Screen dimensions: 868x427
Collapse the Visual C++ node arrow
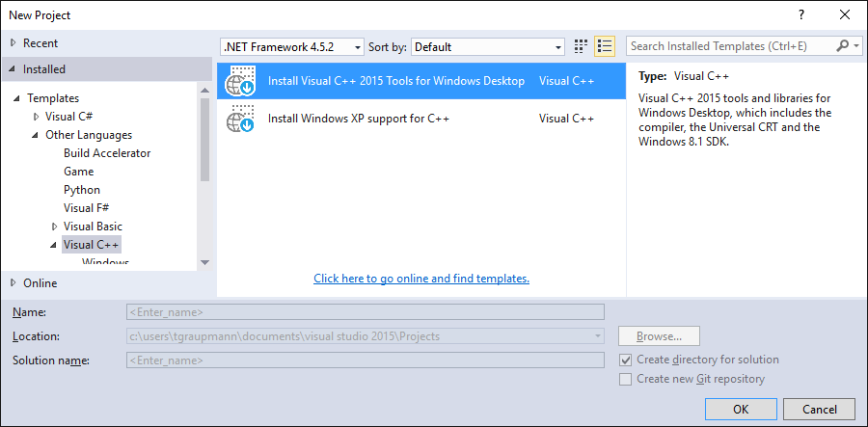(x=54, y=245)
